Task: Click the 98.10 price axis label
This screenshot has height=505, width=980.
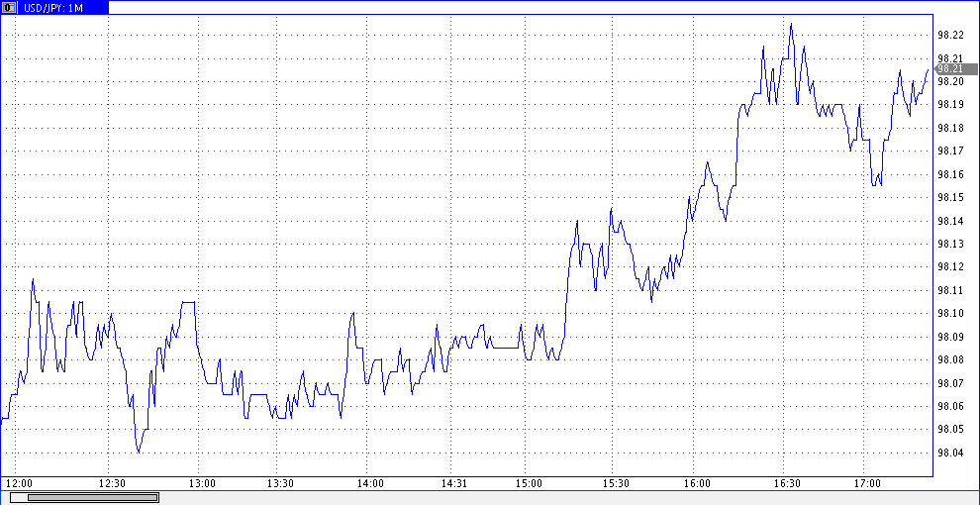Action: (x=950, y=313)
